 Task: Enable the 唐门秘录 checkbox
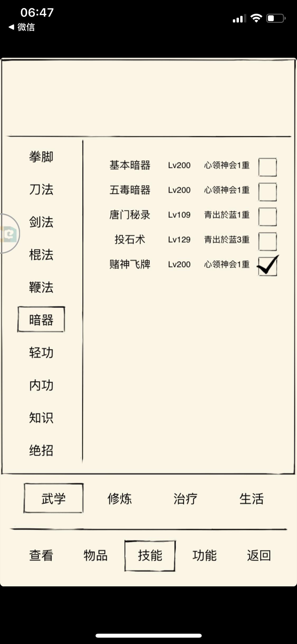pos(267,217)
